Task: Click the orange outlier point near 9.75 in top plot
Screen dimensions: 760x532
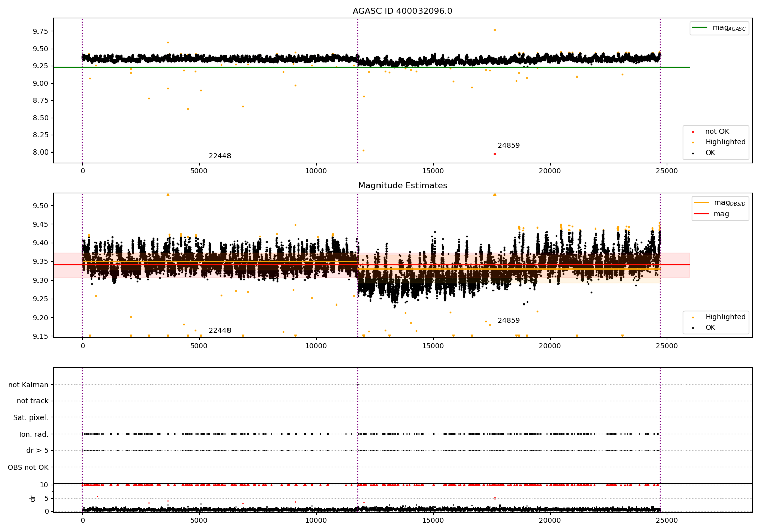Action: (495, 30)
